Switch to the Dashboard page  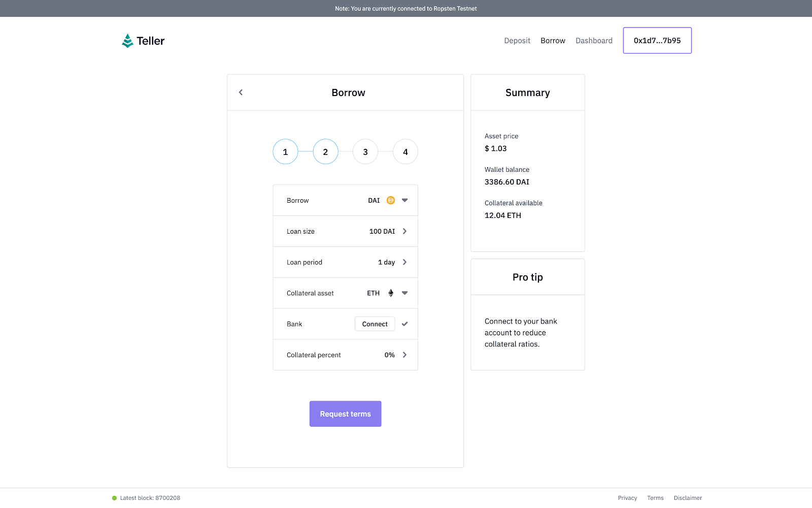[594, 41]
